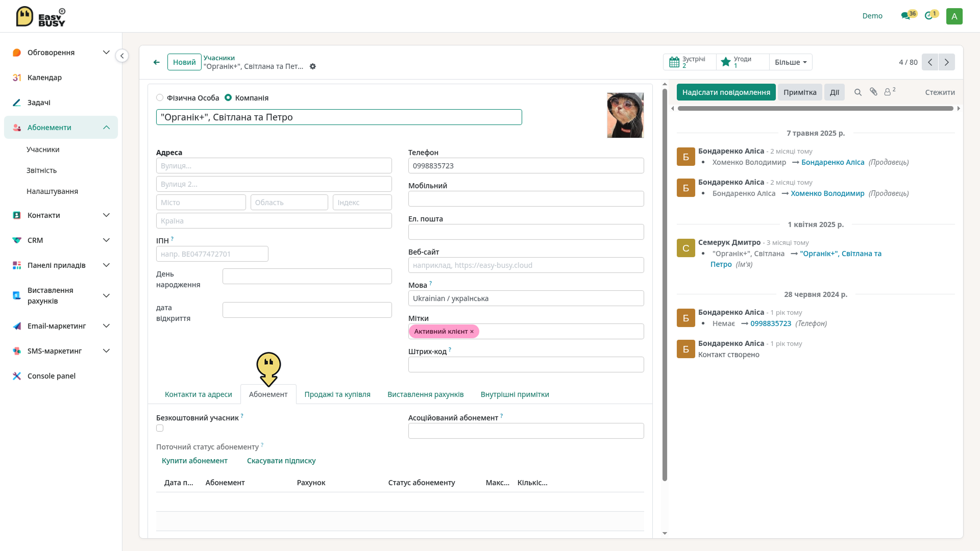Image resolution: width=980 pixels, height=551 pixels.
Task: Expand the Виставлення рахунків chevron
Action: 106,295
